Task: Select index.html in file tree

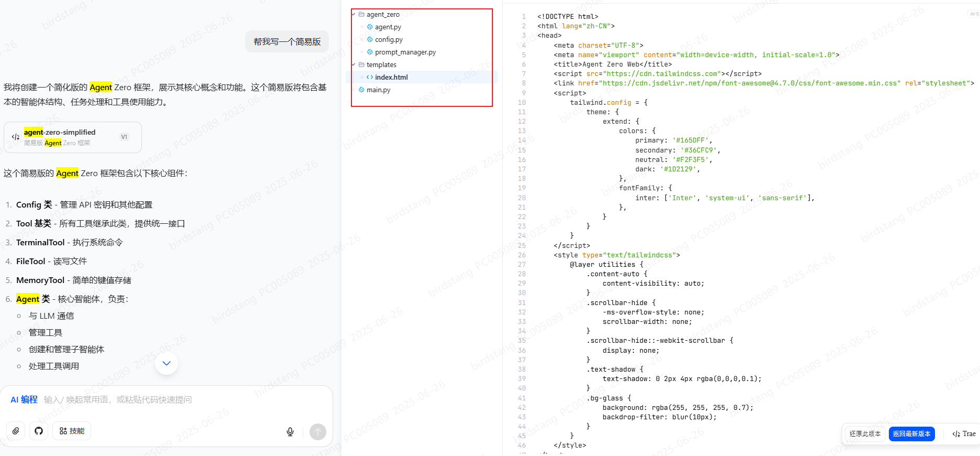Action: pyautogui.click(x=391, y=78)
